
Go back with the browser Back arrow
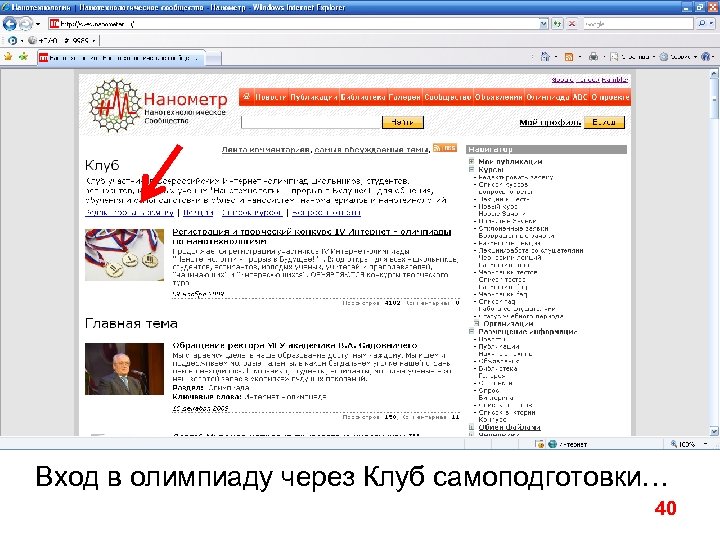click(9, 23)
